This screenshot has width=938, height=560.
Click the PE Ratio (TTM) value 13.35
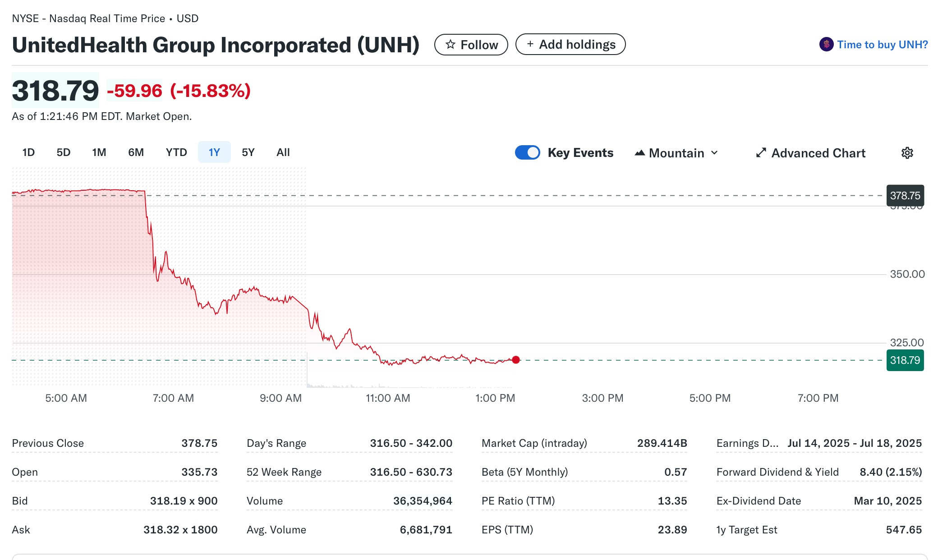[672, 501]
